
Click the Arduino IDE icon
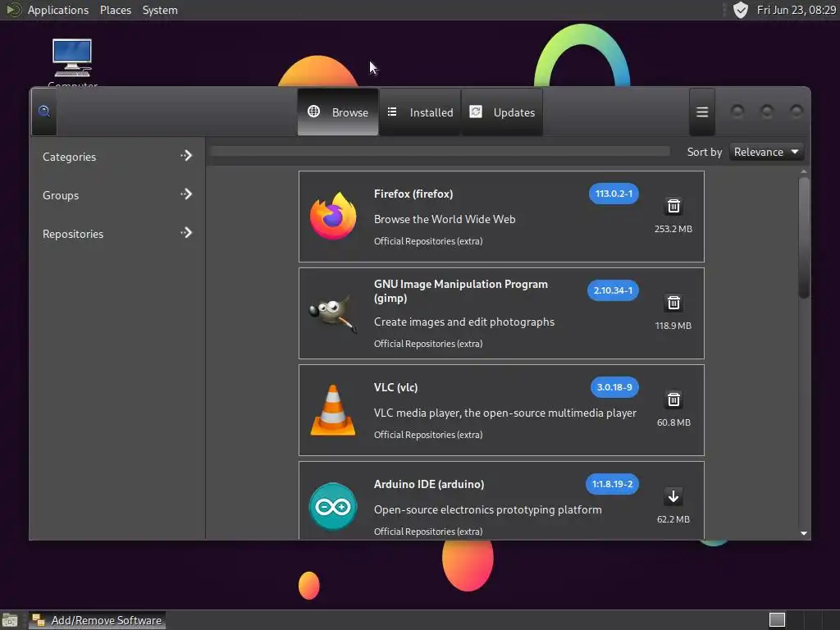point(333,506)
